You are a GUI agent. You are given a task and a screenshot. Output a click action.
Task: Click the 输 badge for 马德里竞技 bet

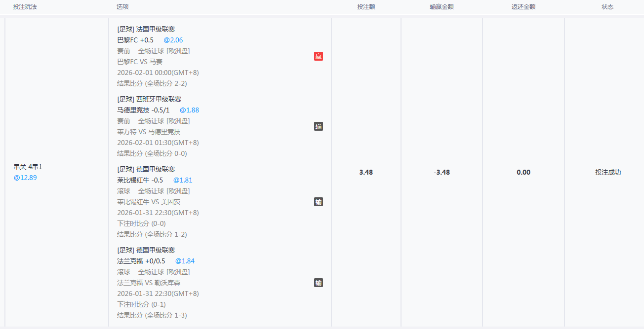318,126
